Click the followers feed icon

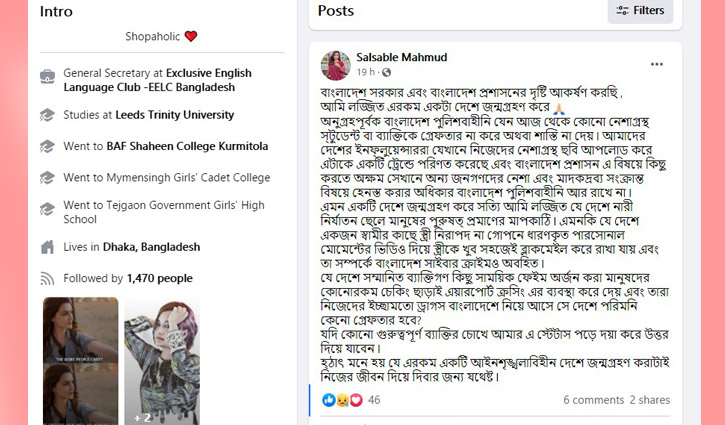(x=47, y=278)
